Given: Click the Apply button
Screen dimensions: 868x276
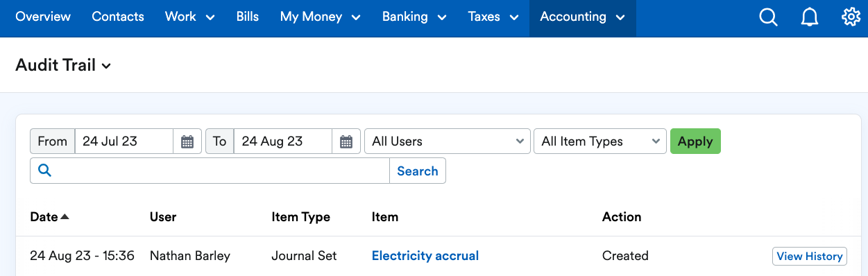Looking at the screenshot, I should pyautogui.click(x=695, y=141).
